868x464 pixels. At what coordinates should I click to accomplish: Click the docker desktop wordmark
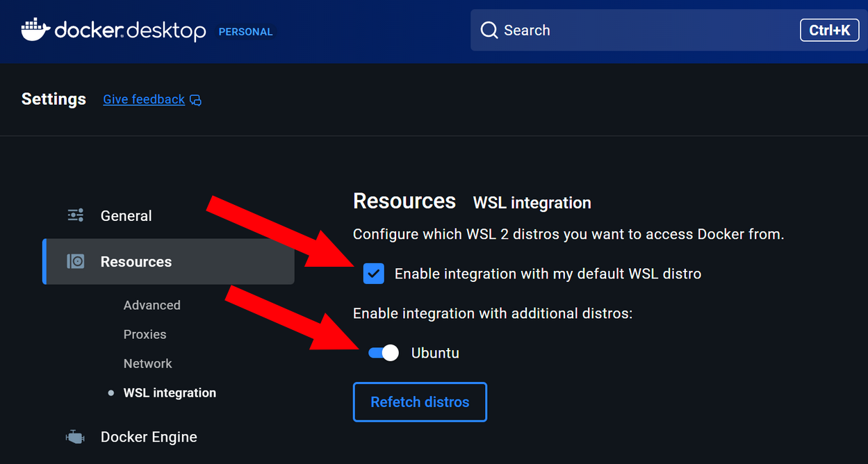point(130,31)
